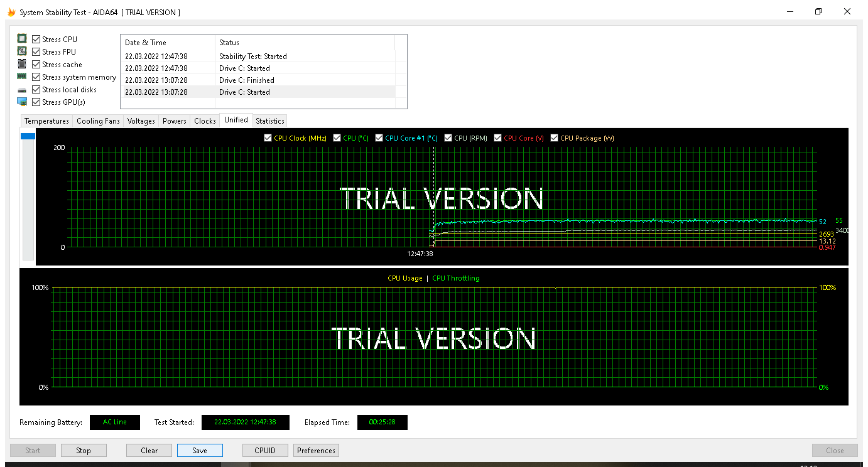Toggle the Stress GPU(s) checkbox
The width and height of the screenshot is (868, 467).
point(36,102)
